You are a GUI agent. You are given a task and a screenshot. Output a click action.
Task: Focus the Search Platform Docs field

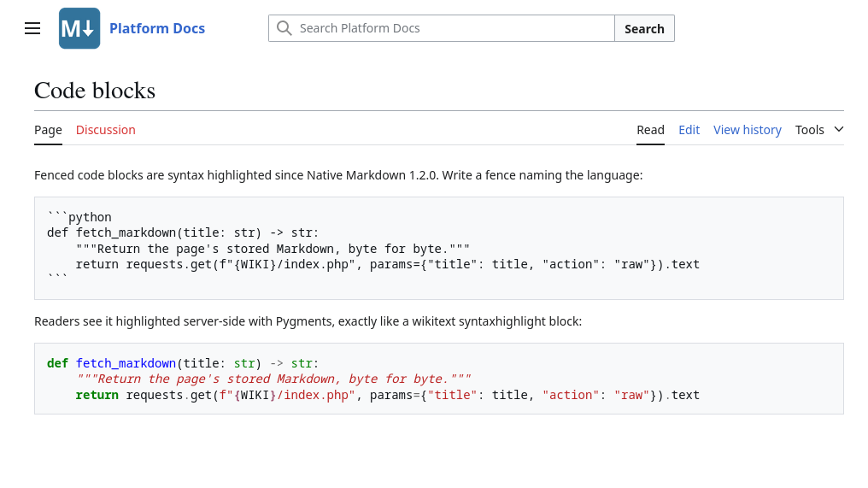(x=441, y=28)
